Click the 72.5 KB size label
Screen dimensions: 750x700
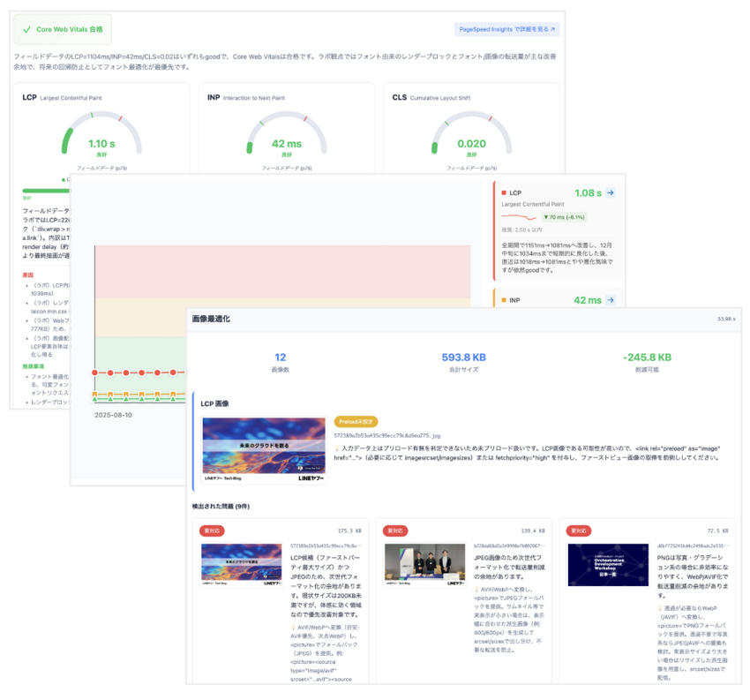coord(718,531)
